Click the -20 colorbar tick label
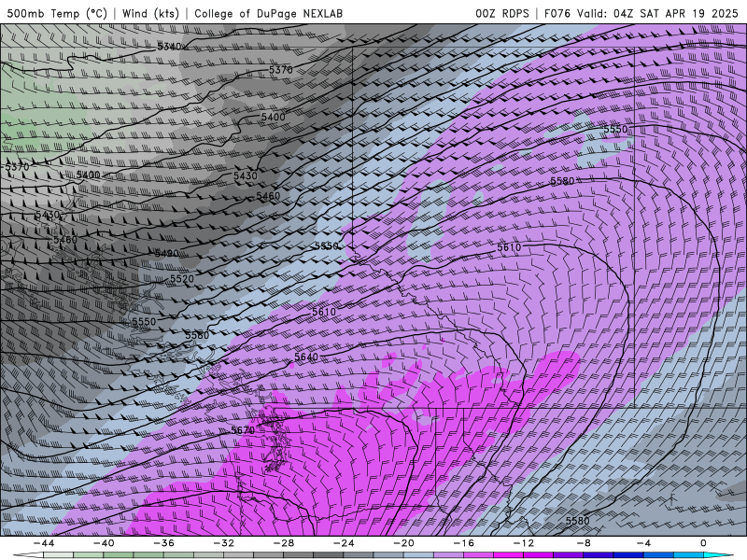The height and width of the screenshot is (560, 747). (404, 543)
